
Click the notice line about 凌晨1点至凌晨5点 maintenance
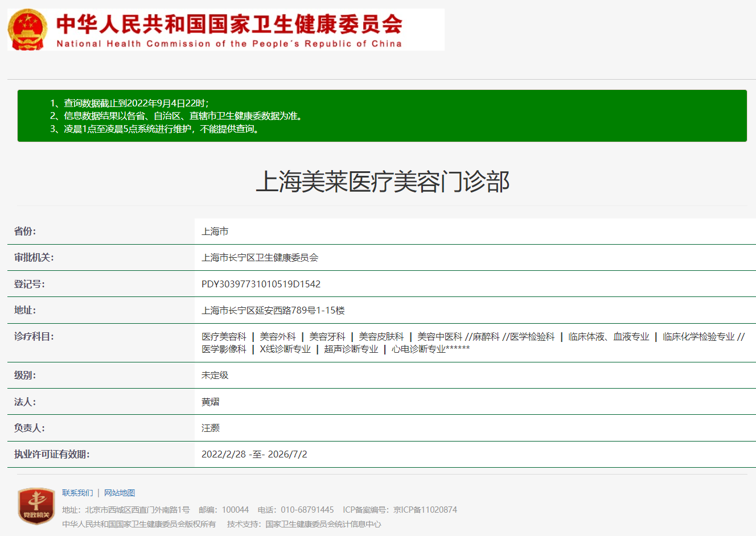[156, 129]
